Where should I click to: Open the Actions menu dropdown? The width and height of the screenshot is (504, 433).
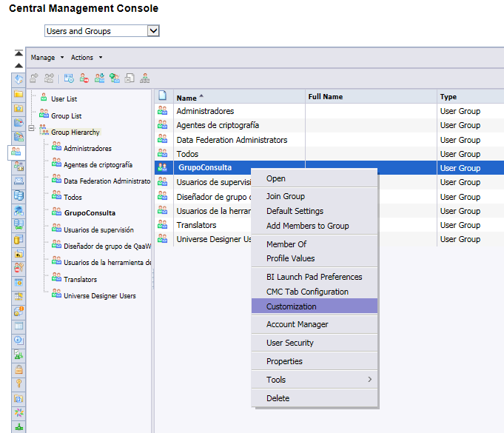tap(87, 58)
